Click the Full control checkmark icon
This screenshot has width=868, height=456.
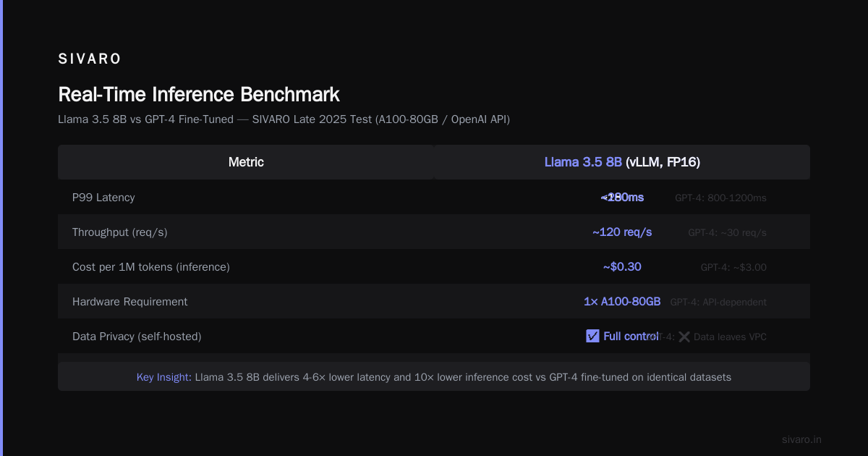pyautogui.click(x=592, y=336)
